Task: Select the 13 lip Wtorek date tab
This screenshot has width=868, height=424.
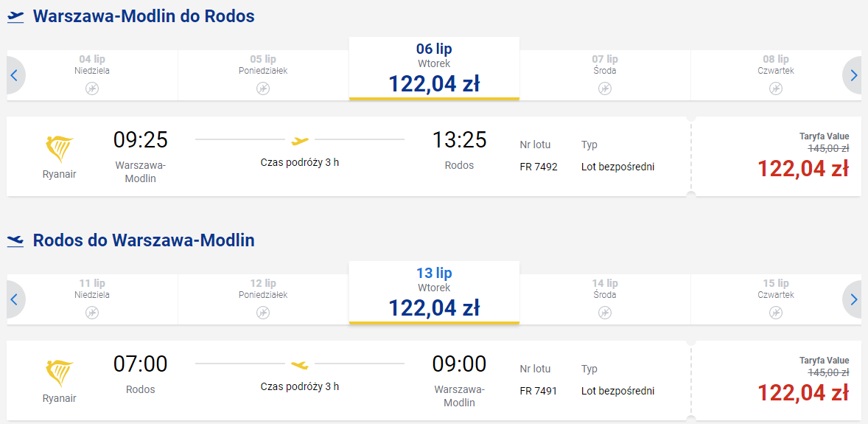Action: [434, 293]
